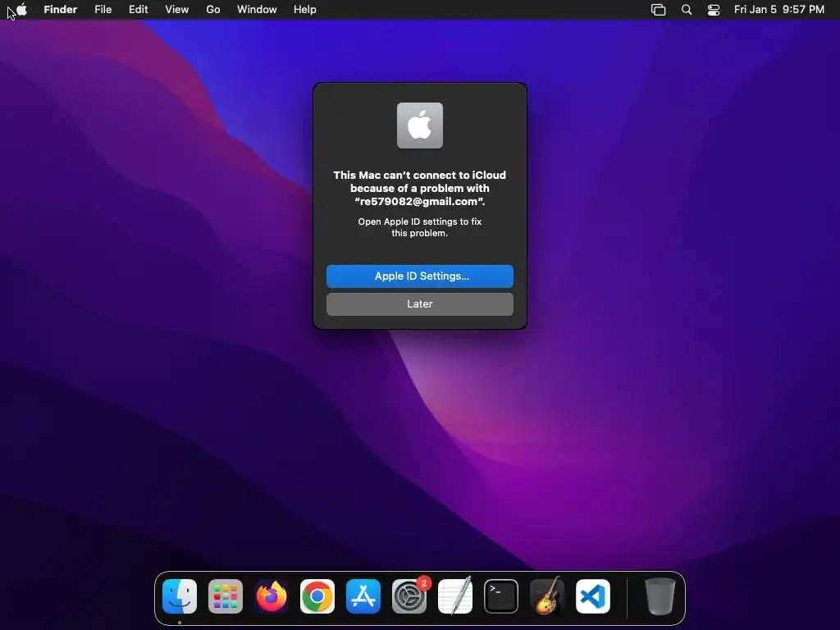Open the Edit menu
The width and height of the screenshot is (840, 630).
coord(138,10)
